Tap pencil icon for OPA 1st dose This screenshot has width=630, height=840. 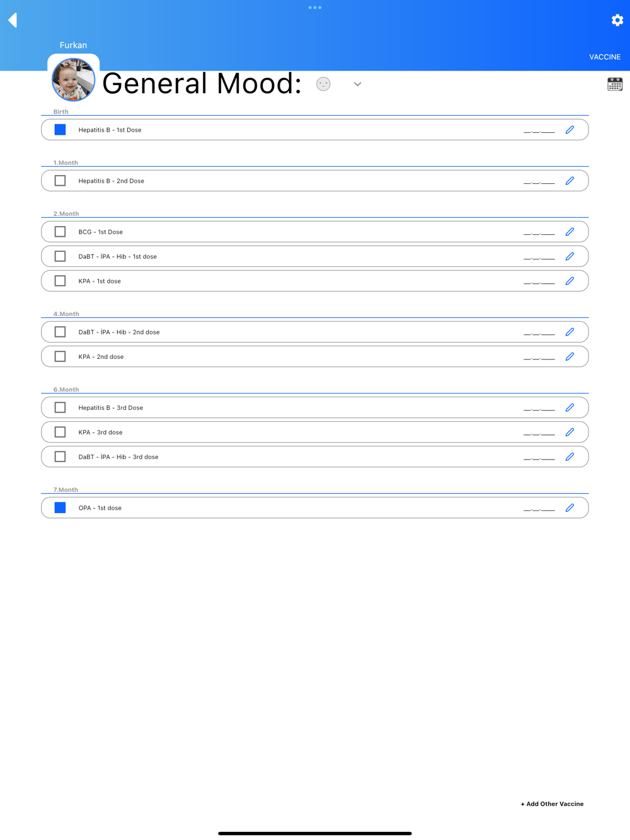pos(570,508)
